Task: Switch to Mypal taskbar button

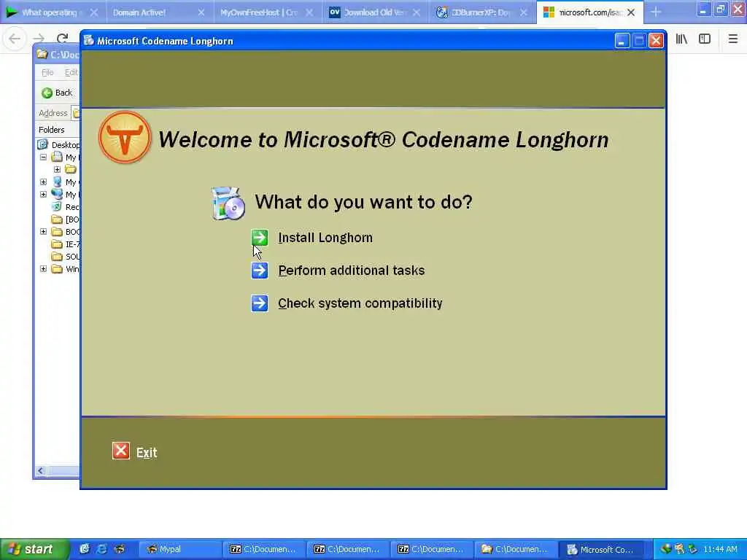Action: [179, 549]
